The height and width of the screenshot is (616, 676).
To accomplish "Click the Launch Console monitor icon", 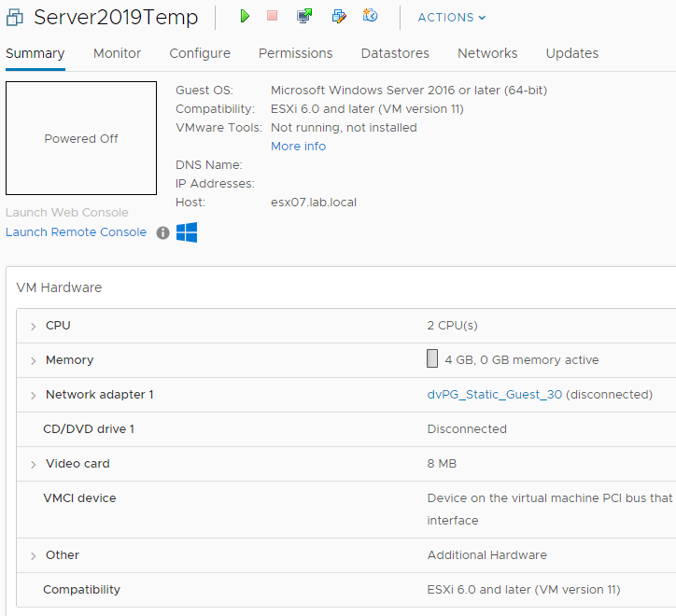I will point(304,16).
